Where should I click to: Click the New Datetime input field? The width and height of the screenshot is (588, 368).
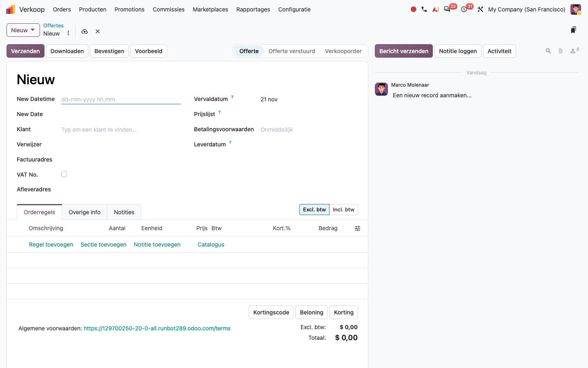coord(121,99)
